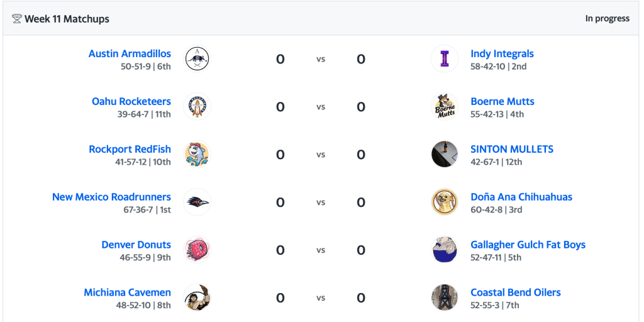The image size is (644, 322).
Task: Click the Indy Integrals purple logo
Action: click(445, 59)
